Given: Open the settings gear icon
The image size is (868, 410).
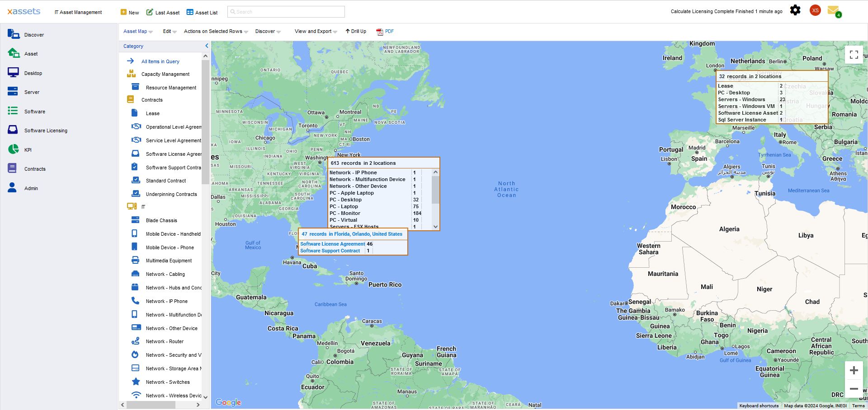Looking at the screenshot, I should coord(795,10).
